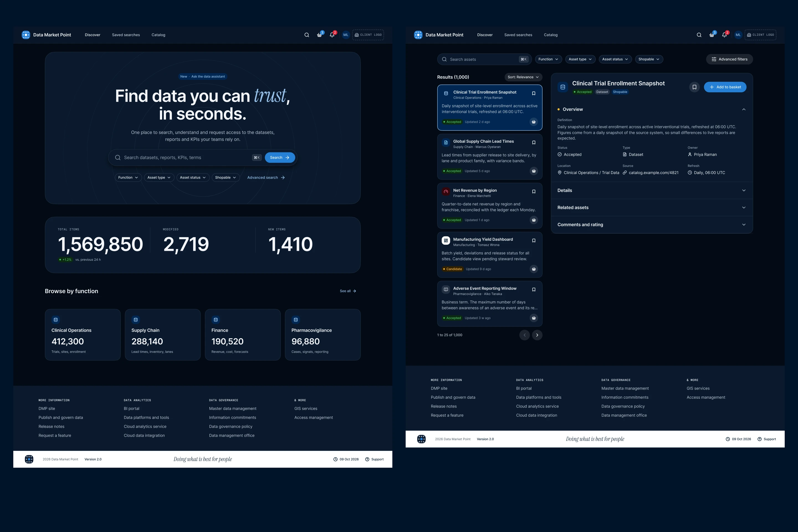
Task: Collapse the Overview section
Action: (x=652, y=109)
